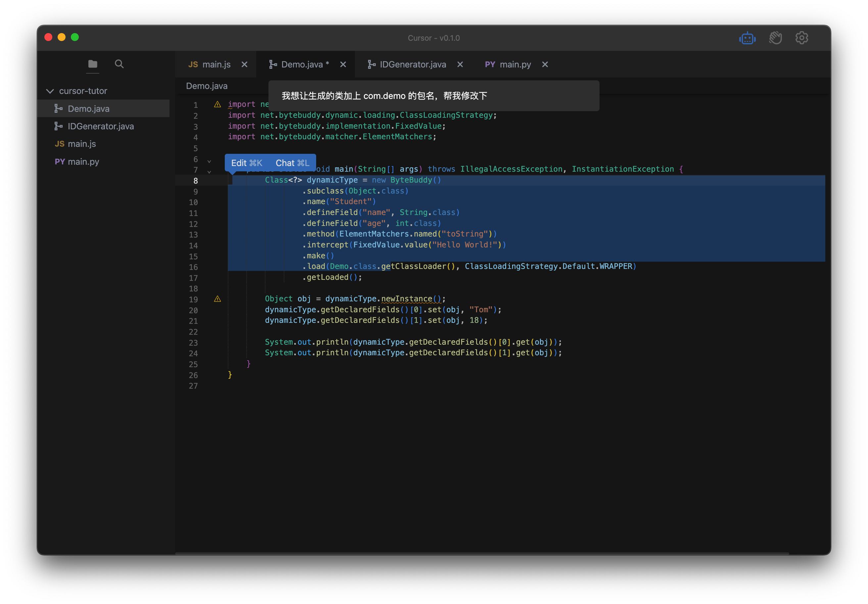Fold code at line 7 chevron
Screen dimensions: 868x604
[209, 172]
